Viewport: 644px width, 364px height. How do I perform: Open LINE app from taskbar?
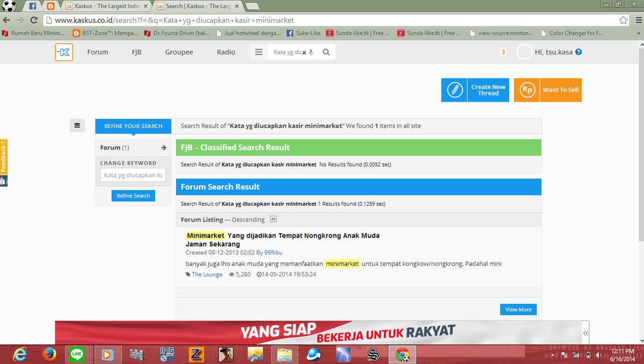tap(77, 354)
